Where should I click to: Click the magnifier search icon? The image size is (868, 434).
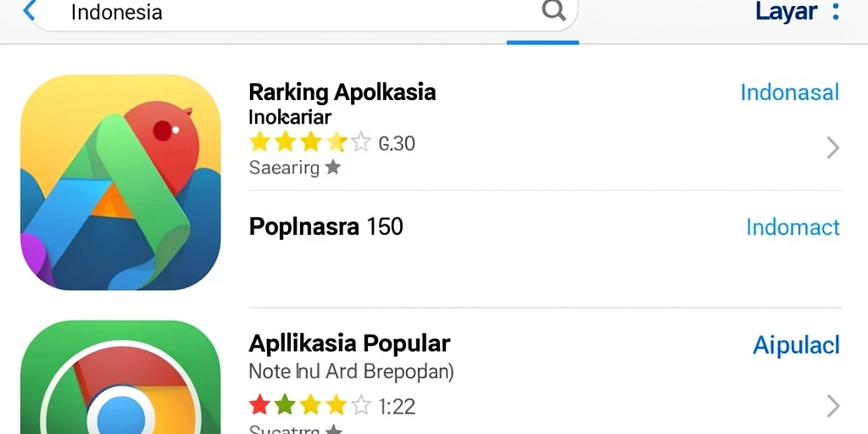point(554,10)
